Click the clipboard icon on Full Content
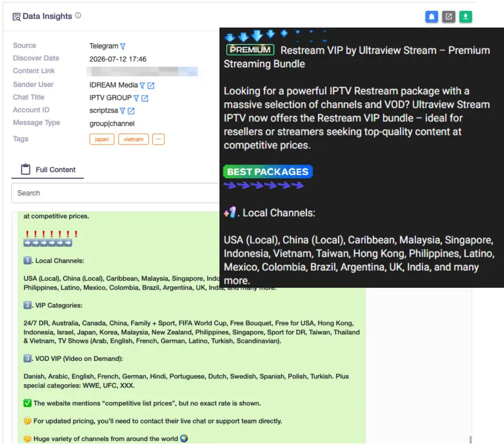 coord(26,170)
